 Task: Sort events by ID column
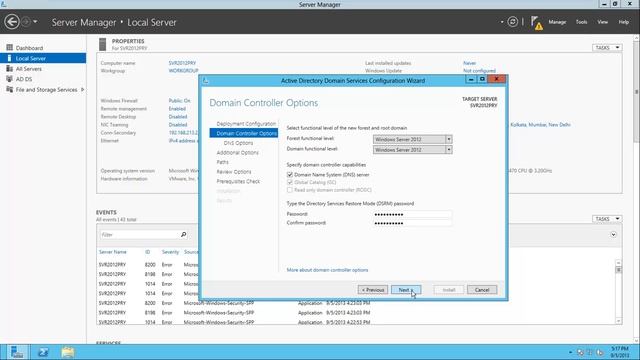[147, 252]
